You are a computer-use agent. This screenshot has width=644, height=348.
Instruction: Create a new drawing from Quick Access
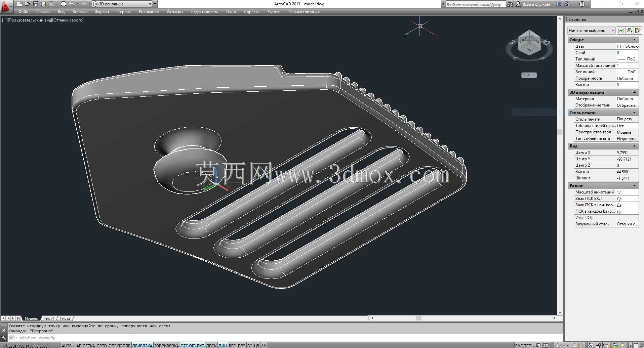[19, 4]
